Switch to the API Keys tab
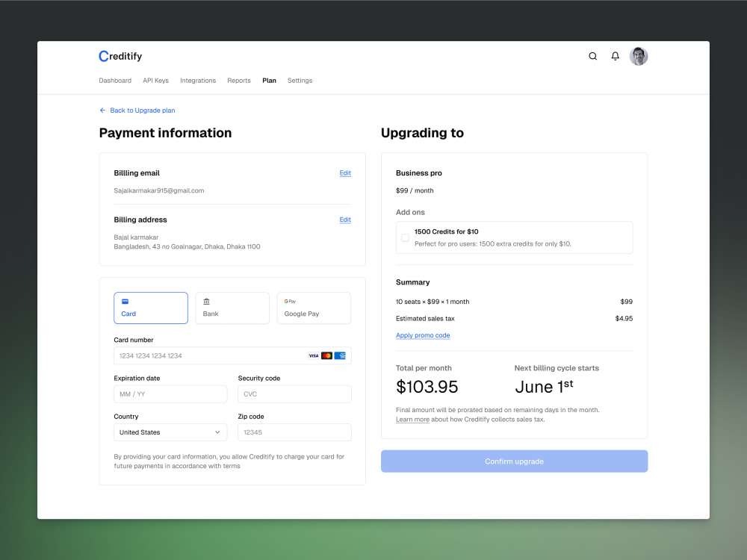Screen dimensions: 747x560 [156, 81]
